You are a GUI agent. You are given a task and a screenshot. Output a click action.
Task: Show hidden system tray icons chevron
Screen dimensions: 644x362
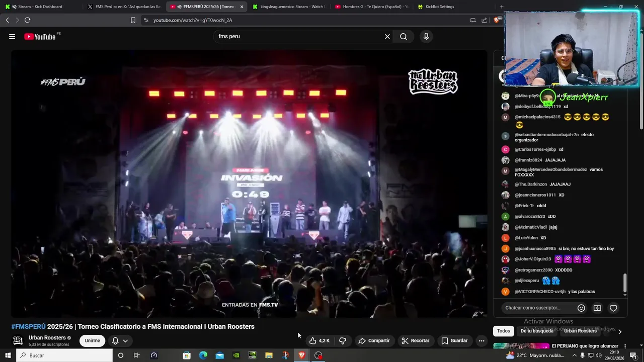click(575, 355)
